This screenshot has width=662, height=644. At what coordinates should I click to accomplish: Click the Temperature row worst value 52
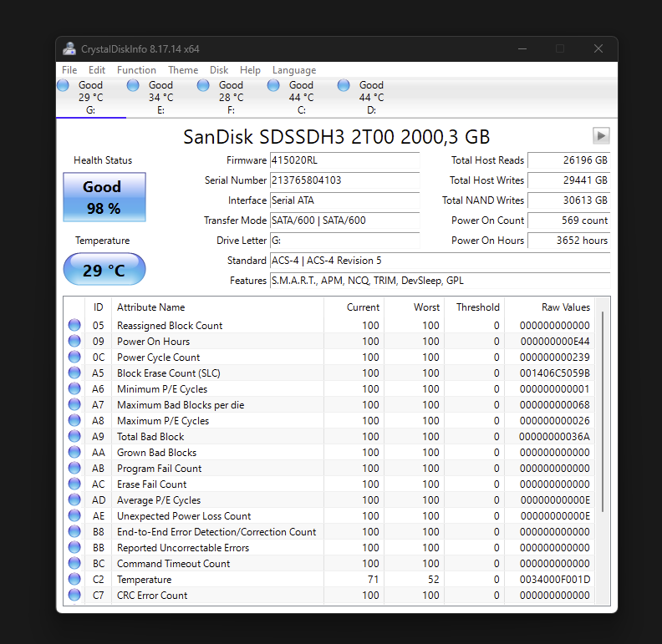point(434,580)
